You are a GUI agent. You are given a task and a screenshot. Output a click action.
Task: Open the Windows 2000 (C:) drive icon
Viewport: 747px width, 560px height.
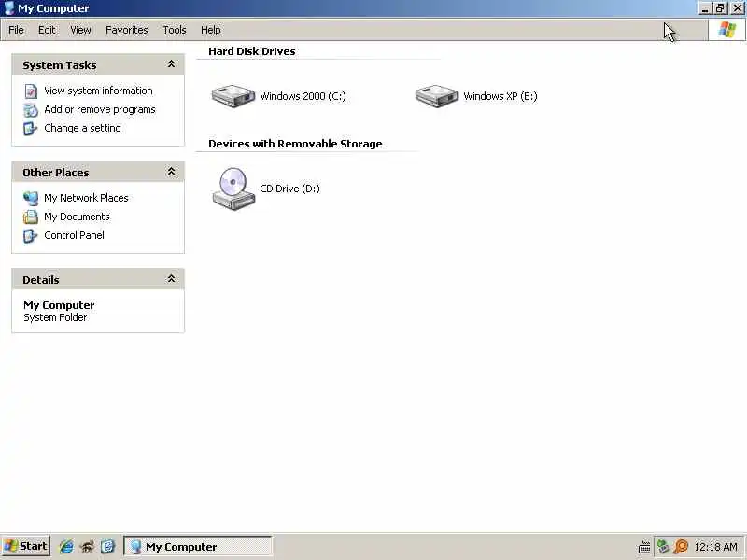[x=233, y=96]
